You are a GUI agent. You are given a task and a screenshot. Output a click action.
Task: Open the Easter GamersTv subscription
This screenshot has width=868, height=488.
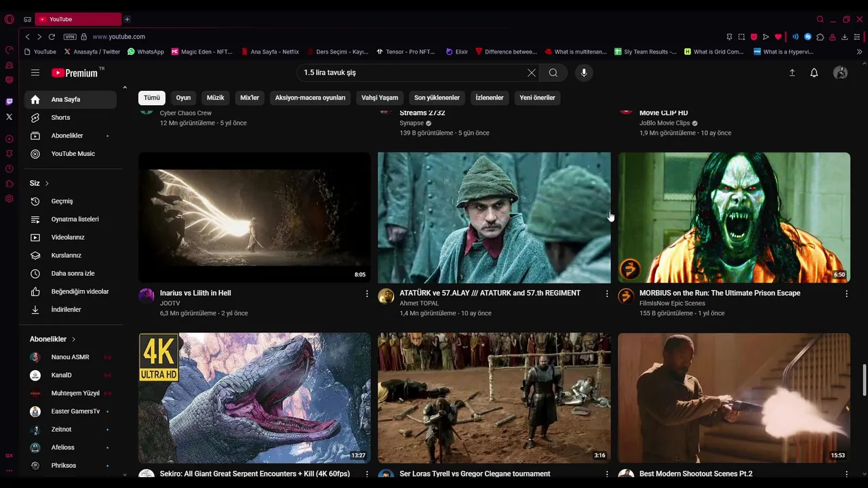click(x=71, y=411)
